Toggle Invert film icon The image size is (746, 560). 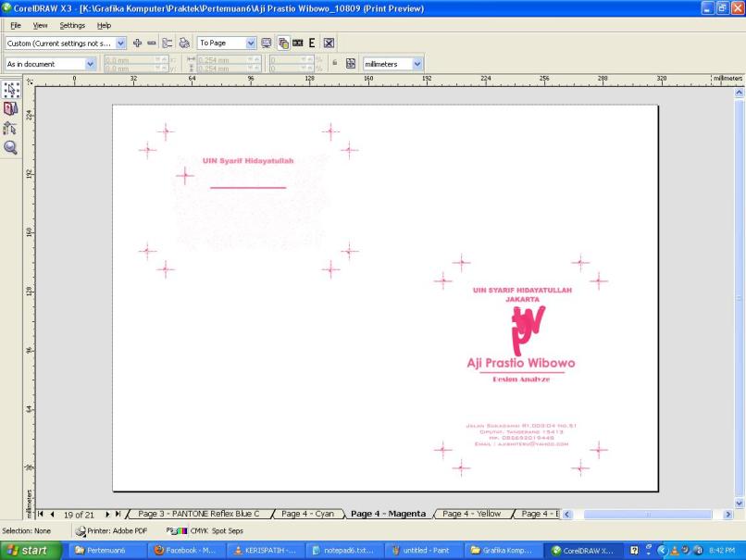(x=298, y=44)
